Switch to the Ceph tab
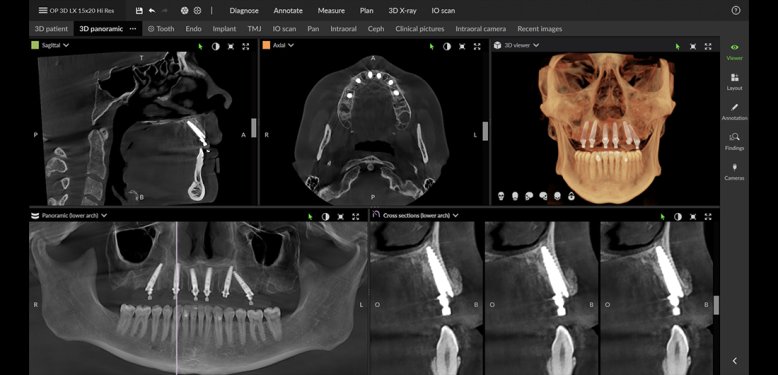The image size is (778, 375). pos(376,29)
